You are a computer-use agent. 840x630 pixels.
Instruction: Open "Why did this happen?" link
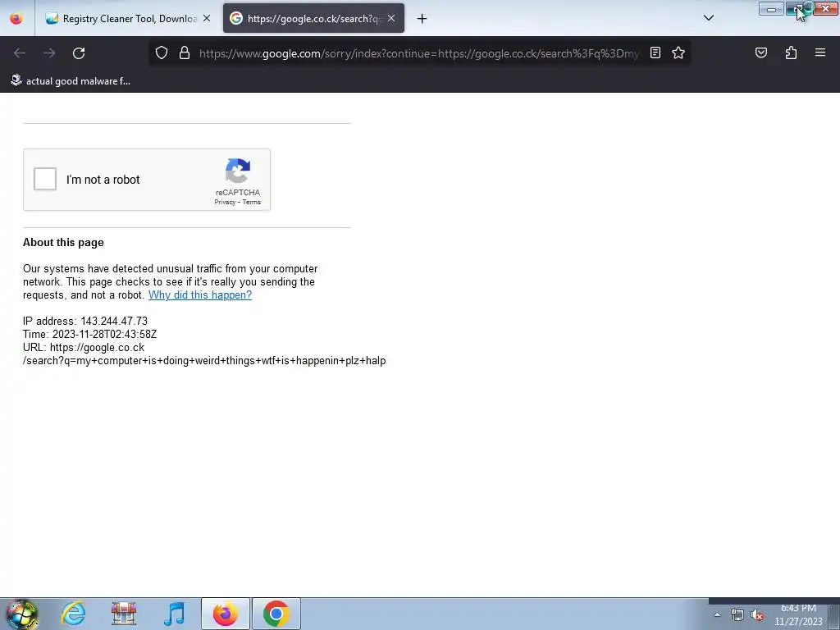click(x=200, y=294)
